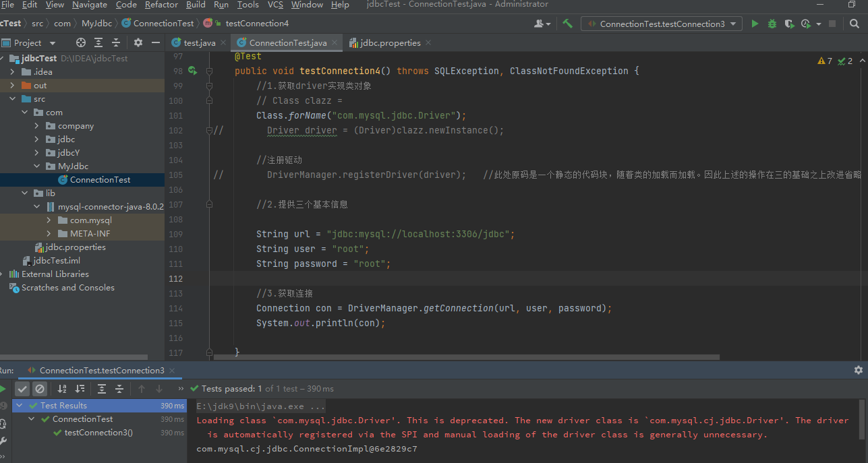The image size is (868, 463).
Task: Switch to the test.java editor tab
Action: 198,42
